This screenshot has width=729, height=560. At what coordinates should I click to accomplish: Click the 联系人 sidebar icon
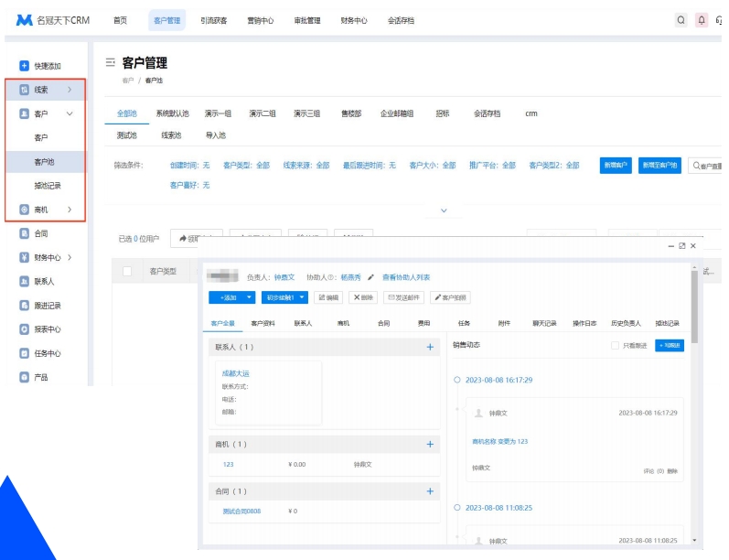click(24, 282)
